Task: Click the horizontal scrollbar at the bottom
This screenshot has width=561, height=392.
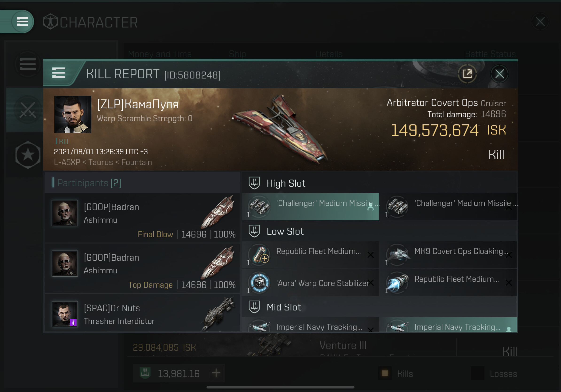Action: click(280, 387)
